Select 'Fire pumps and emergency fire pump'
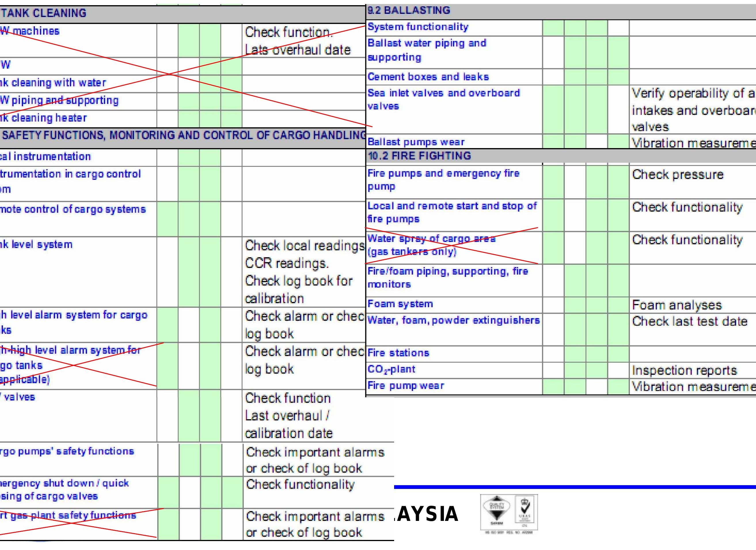Screen dimensions: 756x550 [x=444, y=180]
